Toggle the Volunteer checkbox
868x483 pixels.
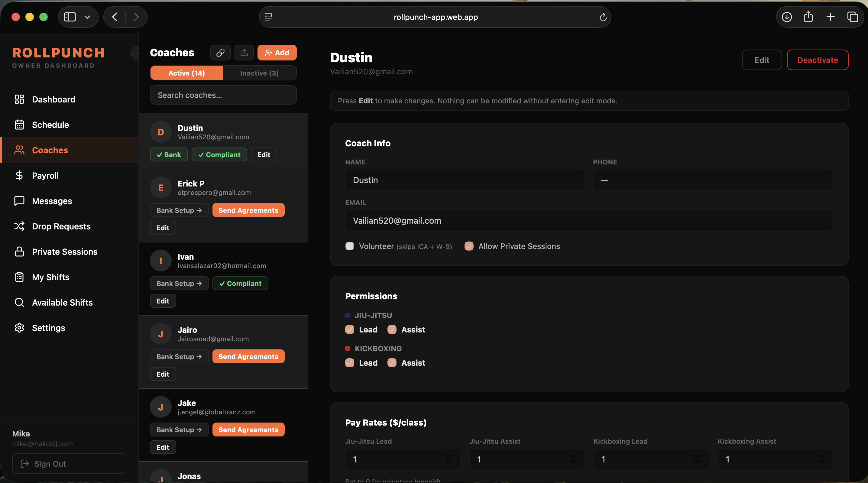click(350, 246)
